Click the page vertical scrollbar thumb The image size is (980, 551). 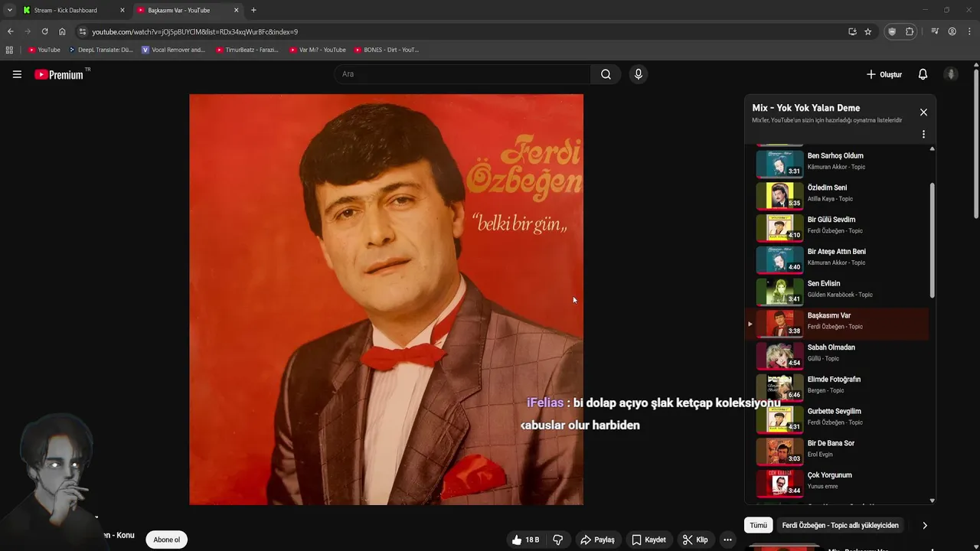pyautogui.click(x=976, y=145)
